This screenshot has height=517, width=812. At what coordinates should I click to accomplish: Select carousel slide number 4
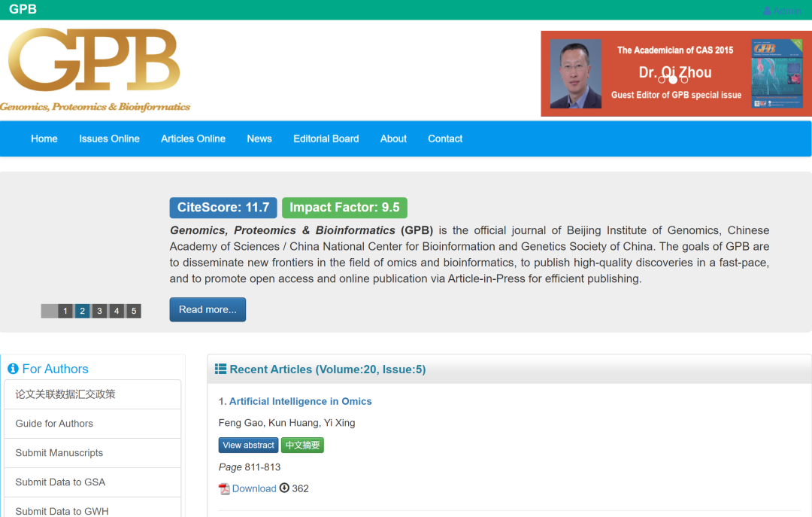pos(117,310)
